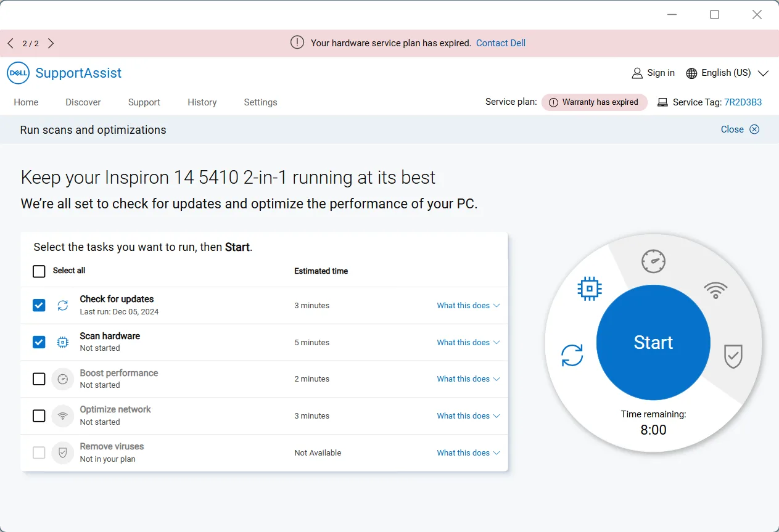Click warning icon in Warranty has expired badge

pos(553,102)
